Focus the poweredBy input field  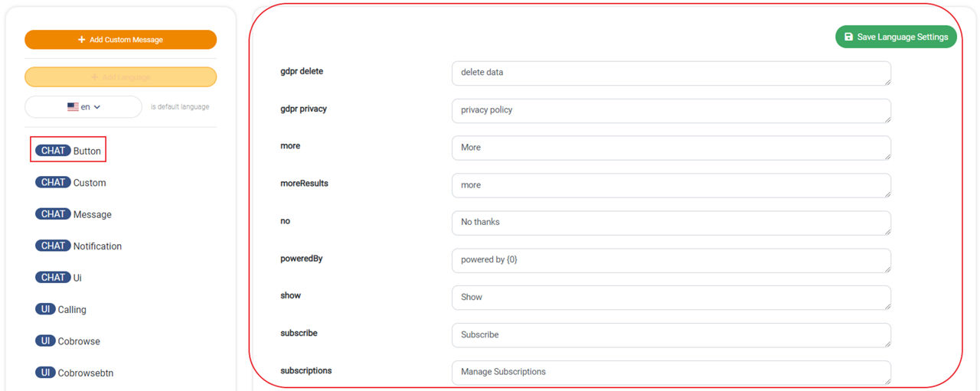(671, 260)
